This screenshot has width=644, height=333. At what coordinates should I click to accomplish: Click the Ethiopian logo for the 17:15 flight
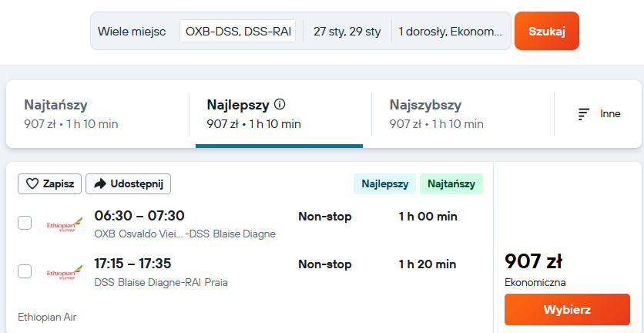64,272
